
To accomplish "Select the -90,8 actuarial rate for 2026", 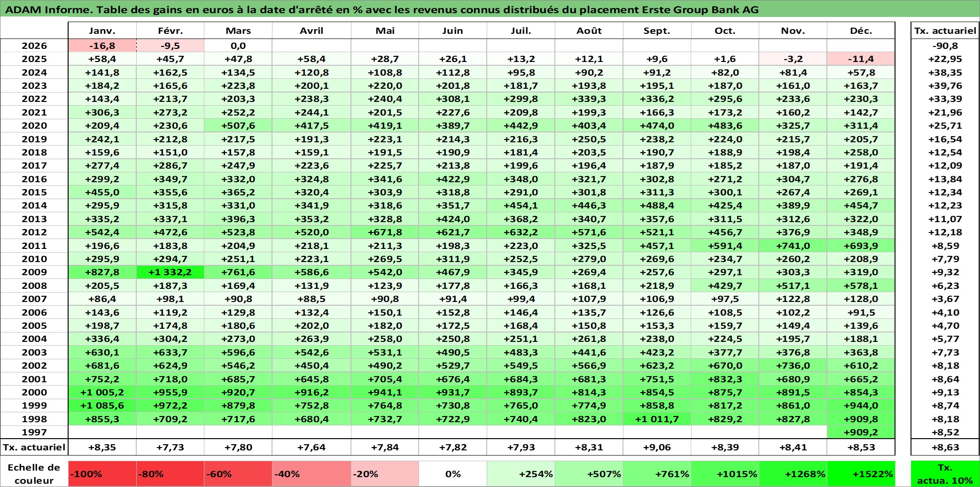I will 945,46.
